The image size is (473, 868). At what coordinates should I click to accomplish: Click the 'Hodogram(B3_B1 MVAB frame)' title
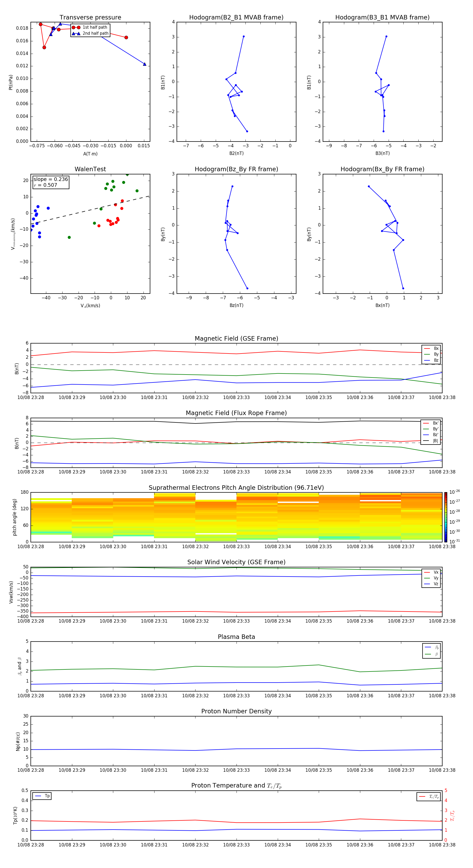(x=382, y=18)
